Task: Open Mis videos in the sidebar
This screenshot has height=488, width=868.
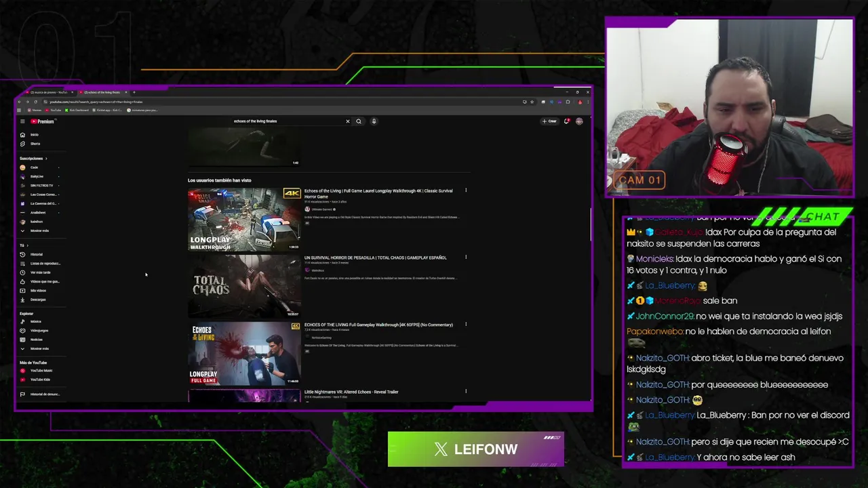Action: [x=38, y=291]
